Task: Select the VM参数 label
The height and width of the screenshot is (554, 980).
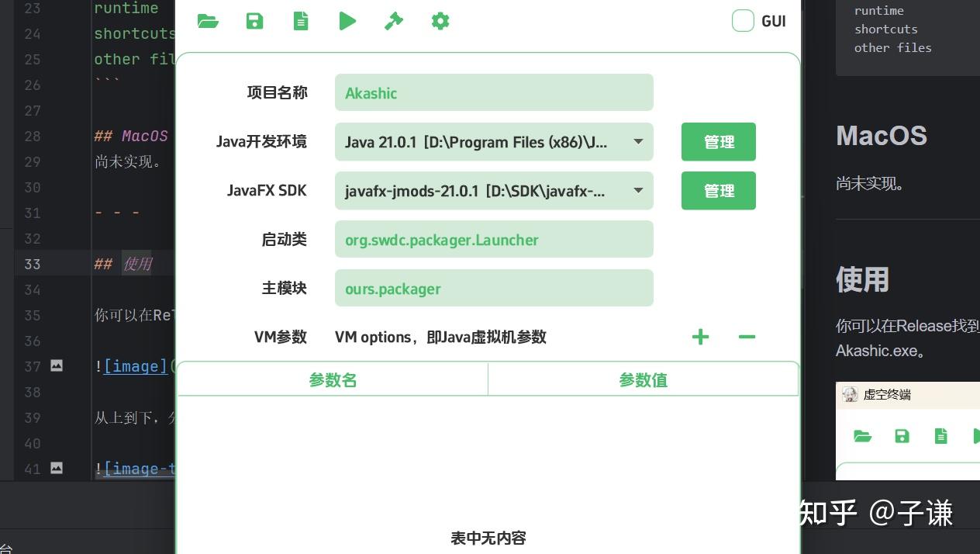Action: pos(281,337)
